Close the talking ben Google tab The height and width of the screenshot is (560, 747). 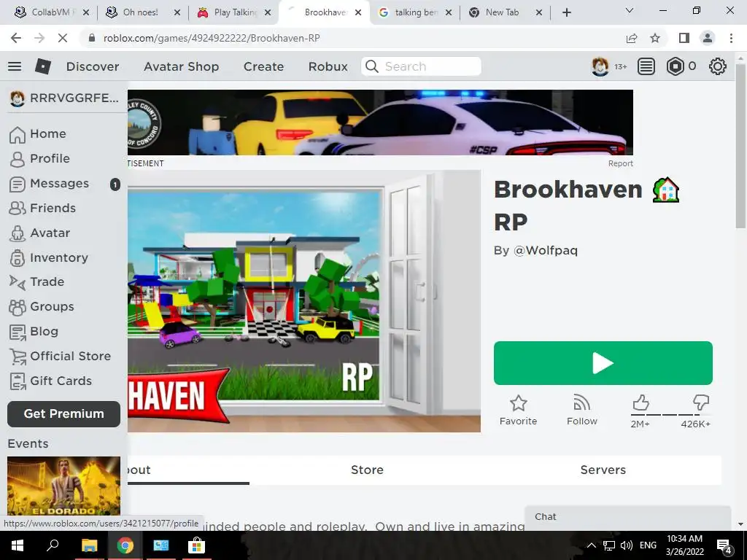click(x=449, y=12)
